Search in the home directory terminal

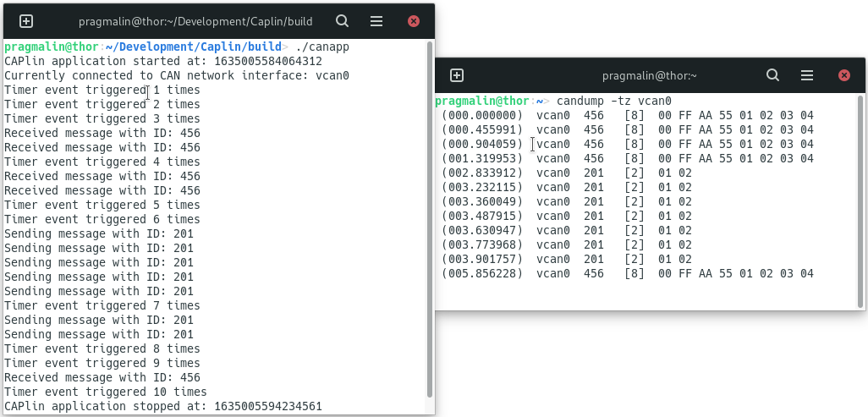click(772, 75)
